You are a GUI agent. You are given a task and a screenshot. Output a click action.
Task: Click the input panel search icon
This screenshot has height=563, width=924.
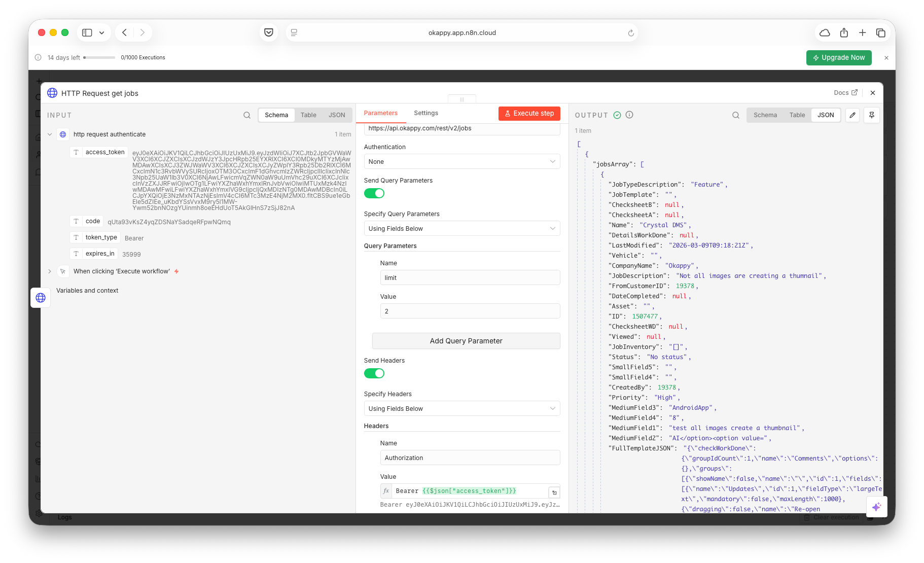[247, 115]
